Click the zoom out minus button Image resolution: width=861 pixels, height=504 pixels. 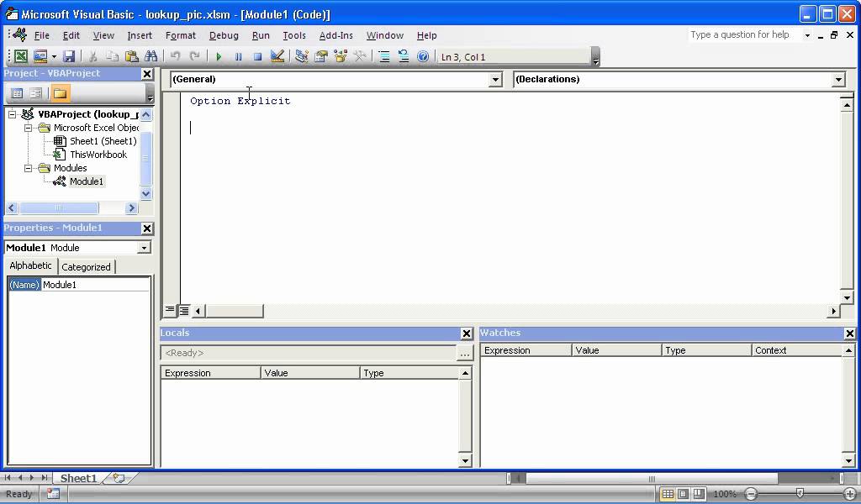751,494
